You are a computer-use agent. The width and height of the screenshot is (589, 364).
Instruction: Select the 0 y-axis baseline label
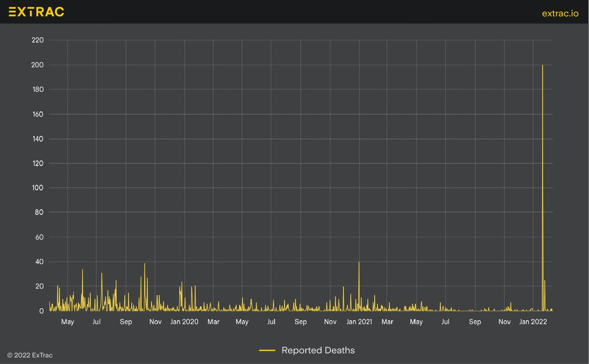click(x=42, y=311)
